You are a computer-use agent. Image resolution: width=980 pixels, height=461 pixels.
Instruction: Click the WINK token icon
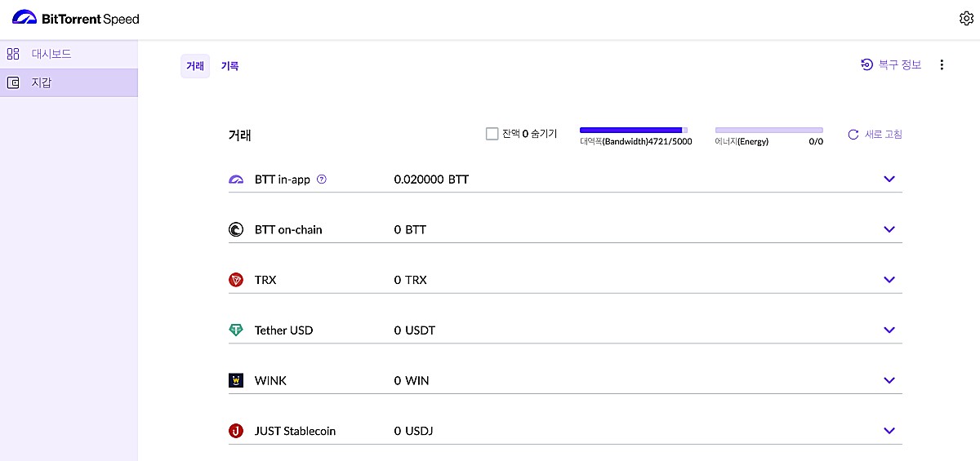pyautogui.click(x=236, y=381)
